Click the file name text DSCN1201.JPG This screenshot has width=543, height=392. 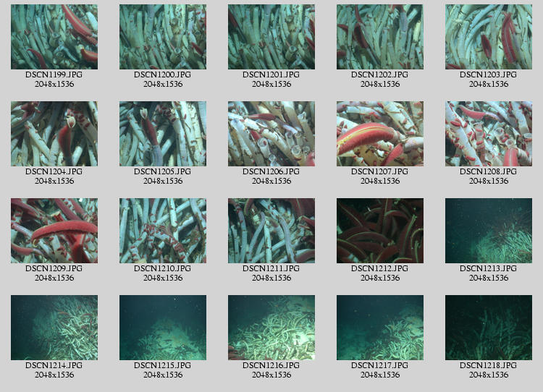tap(271, 74)
